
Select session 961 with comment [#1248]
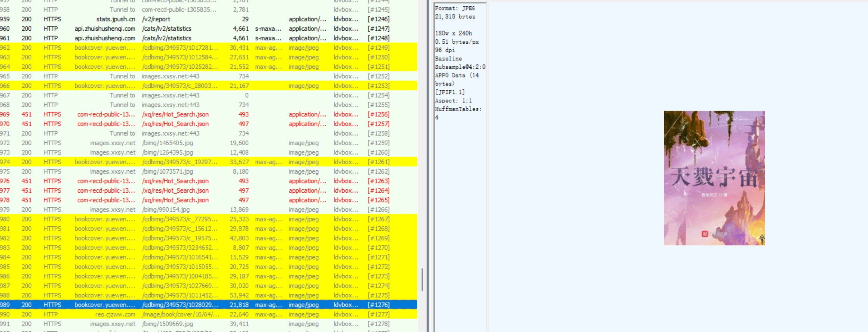pos(209,38)
